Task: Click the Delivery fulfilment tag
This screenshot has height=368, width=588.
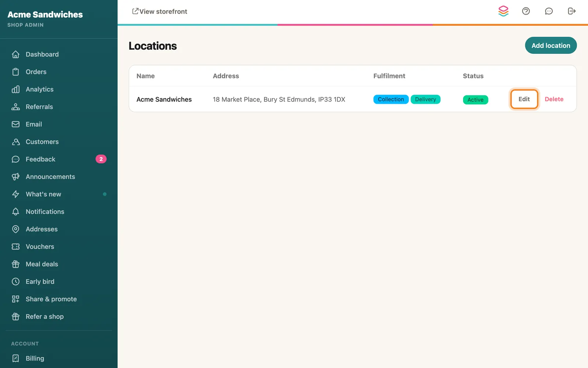Action: (426, 99)
